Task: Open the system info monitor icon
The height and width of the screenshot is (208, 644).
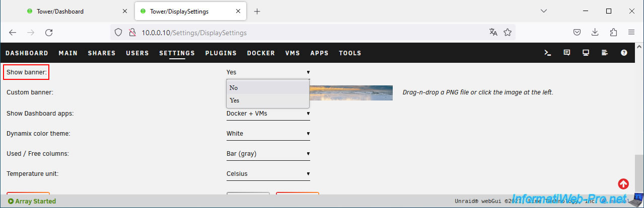Action: pos(586,53)
